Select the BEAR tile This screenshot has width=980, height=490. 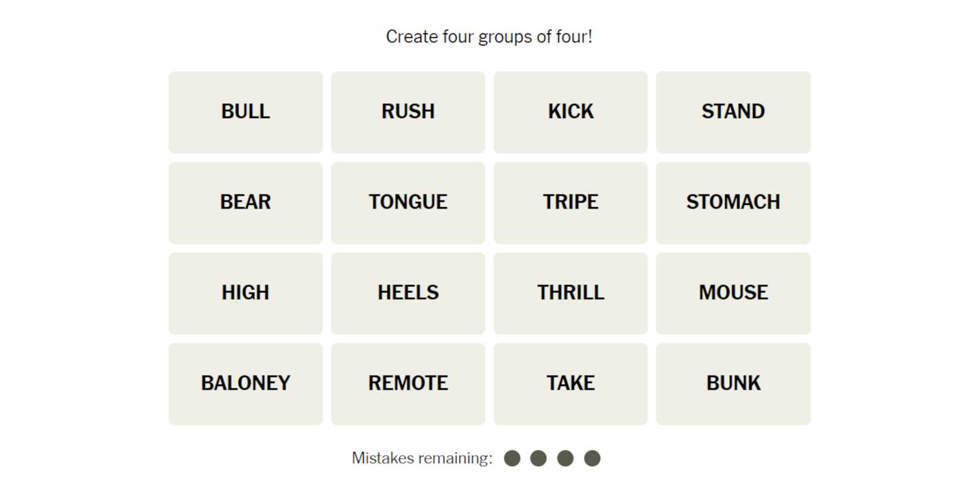click(x=245, y=203)
